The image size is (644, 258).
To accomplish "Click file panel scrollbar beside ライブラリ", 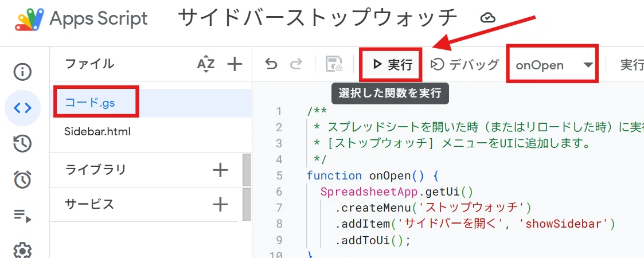I will (x=247, y=170).
